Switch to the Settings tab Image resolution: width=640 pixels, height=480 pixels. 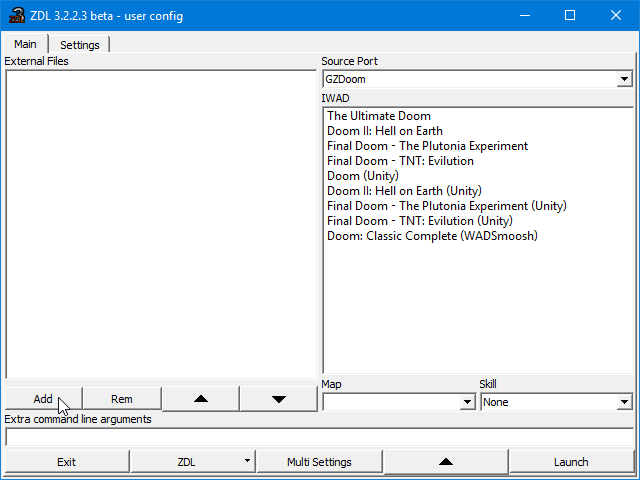coord(80,44)
